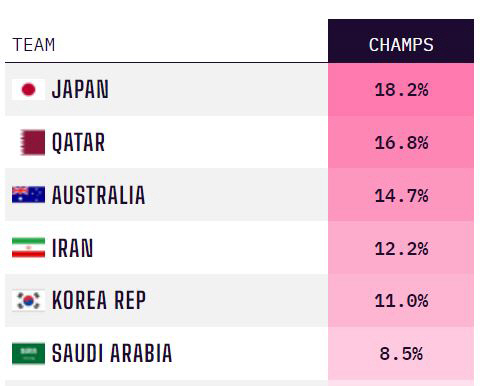485x386 pixels.
Task: Click the Iran flag icon
Action: 28,248
